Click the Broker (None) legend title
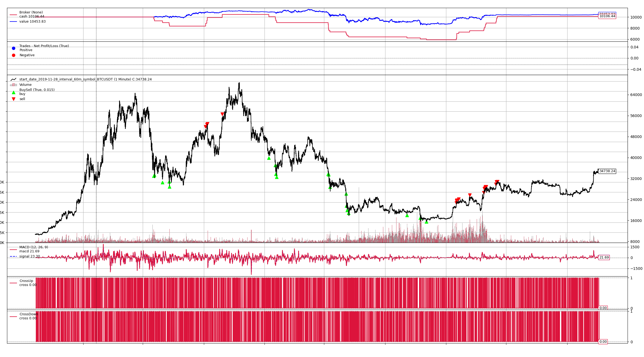The height and width of the screenshot is (357, 644). [31, 12]
